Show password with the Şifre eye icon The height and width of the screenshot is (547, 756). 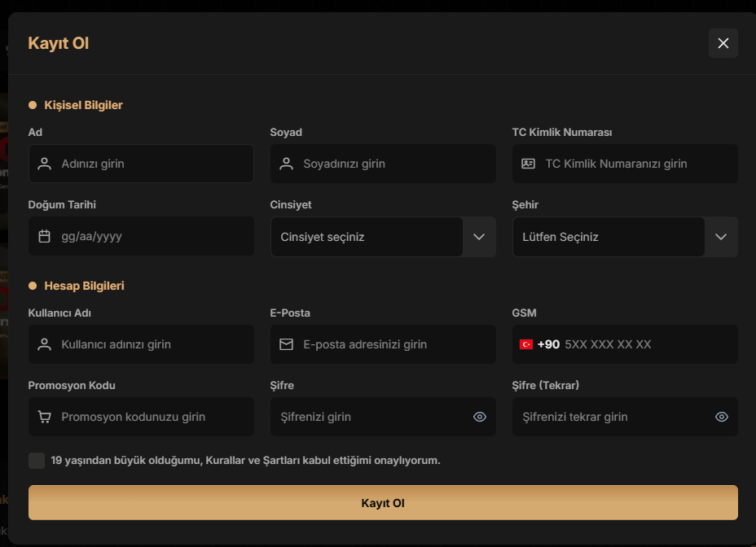tap(480, 417)
